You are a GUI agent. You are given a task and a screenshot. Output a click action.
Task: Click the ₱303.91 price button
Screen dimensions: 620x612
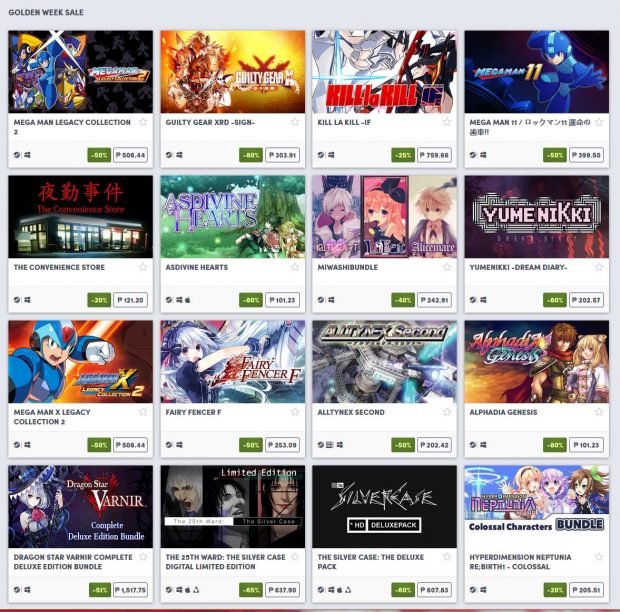(282, 155)
